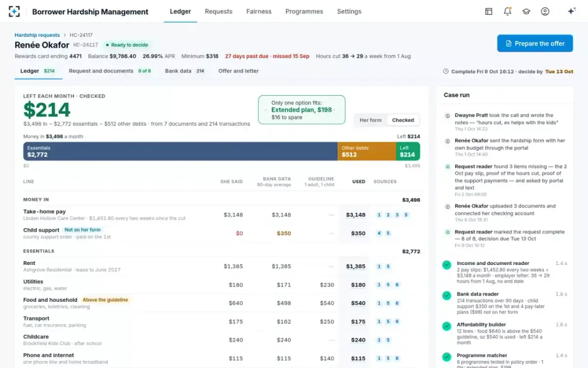Click the green check beside Programme matcher
This screenshot has height=368, width=588.
coord(446,357)
